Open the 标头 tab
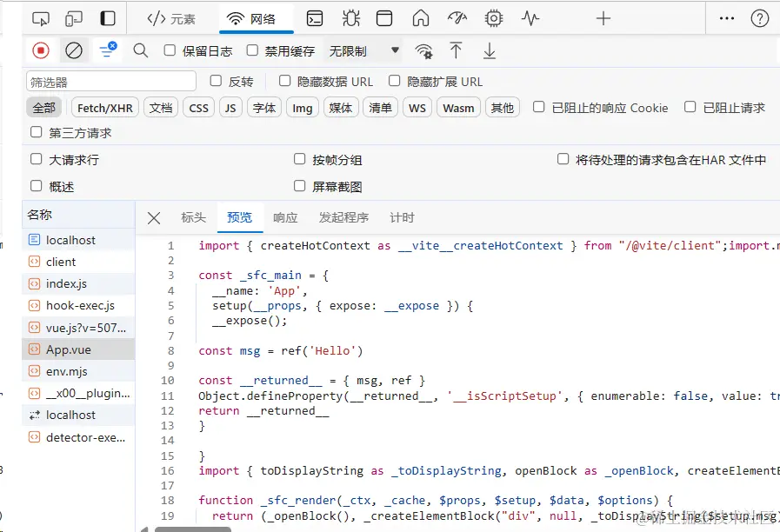 [x=194, y=218]
